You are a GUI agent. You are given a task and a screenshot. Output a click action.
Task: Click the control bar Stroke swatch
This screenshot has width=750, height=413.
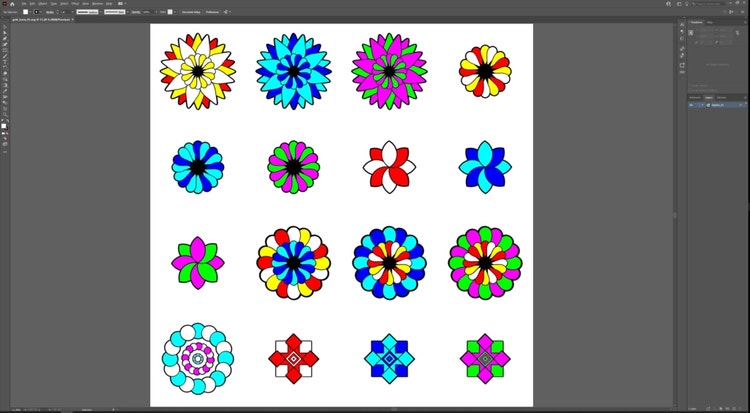(x=36, y=11)
